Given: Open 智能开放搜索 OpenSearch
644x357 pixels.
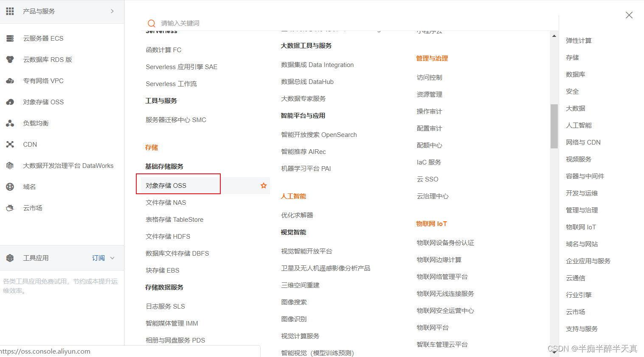Looking at the screenshot, I should (x=319, y=134).
